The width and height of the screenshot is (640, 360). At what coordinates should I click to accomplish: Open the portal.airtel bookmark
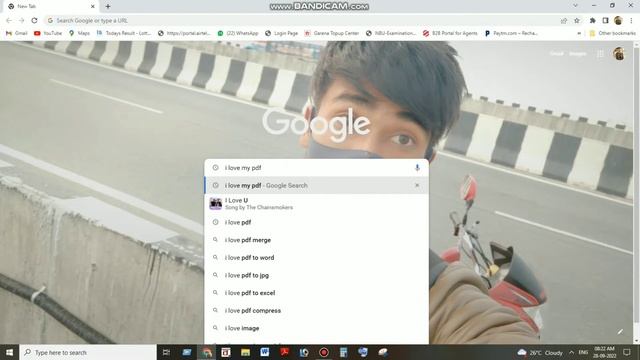[184, 33]
